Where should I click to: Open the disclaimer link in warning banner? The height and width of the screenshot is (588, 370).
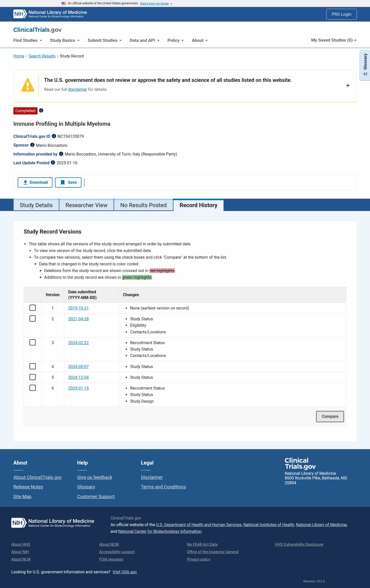click(77, 89)
